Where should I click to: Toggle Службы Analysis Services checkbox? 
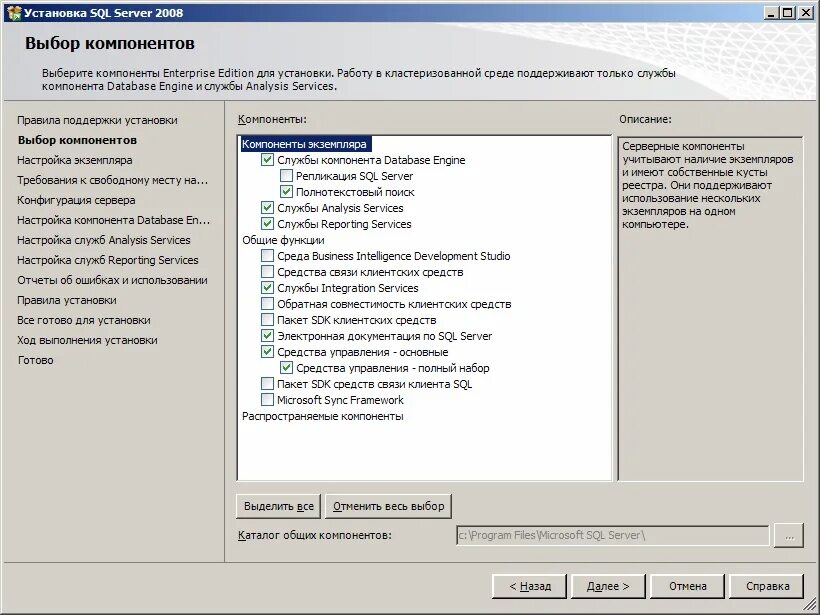(267, 208)
